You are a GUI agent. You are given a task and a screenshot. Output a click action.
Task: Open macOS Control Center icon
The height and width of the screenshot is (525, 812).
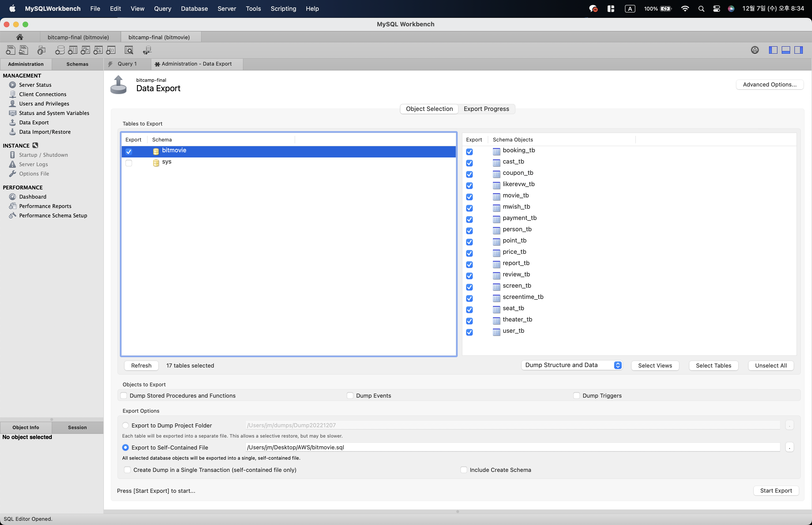click(717, 9)
